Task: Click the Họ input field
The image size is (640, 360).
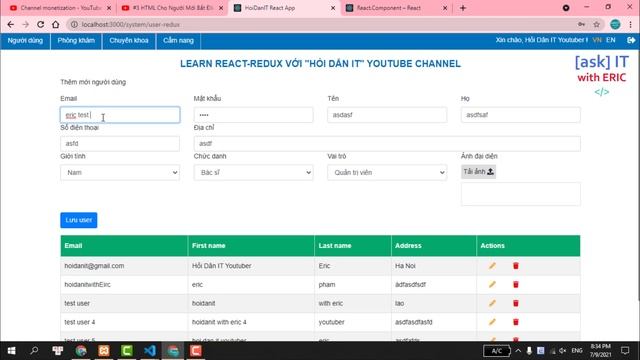Action: click(520, 115)
